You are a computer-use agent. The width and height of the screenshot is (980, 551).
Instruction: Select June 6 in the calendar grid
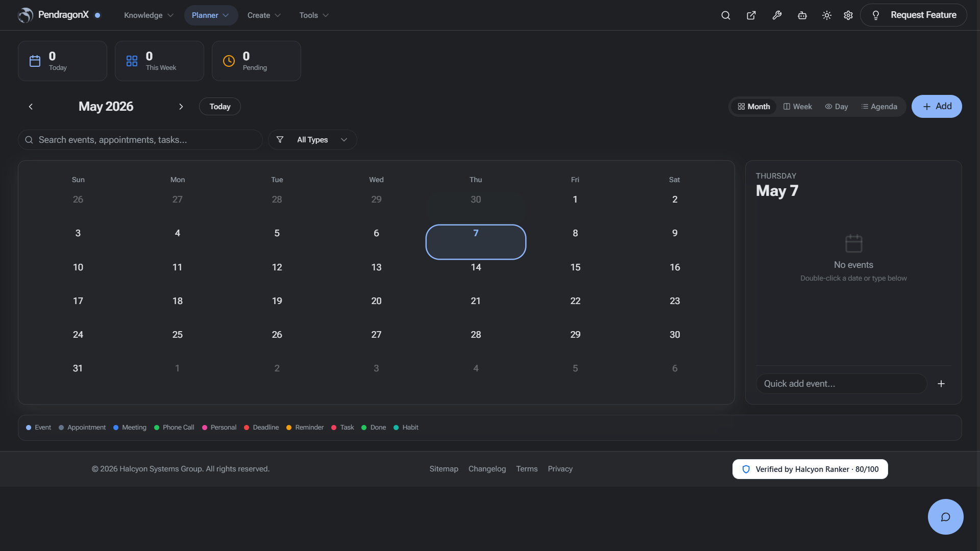(675, 377)
